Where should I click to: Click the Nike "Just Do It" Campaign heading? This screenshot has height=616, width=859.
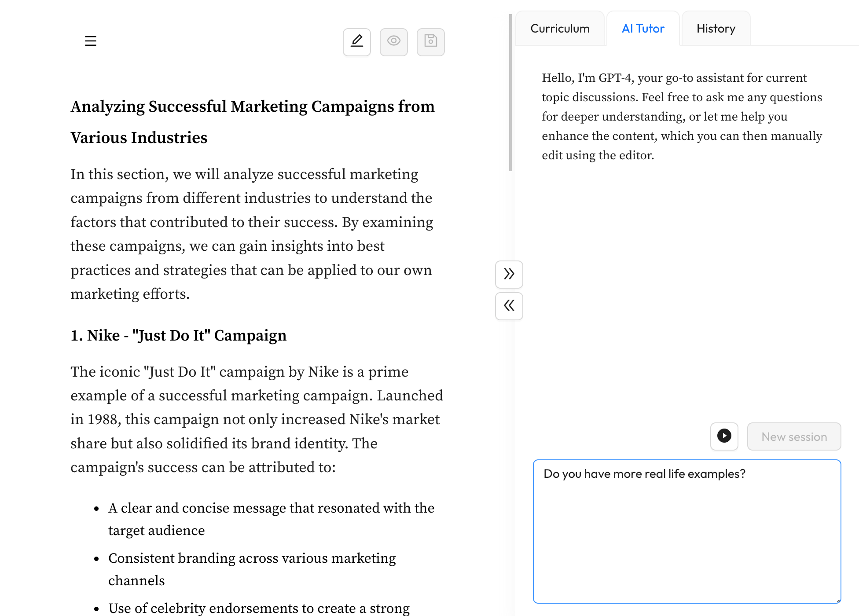point(178,335)
